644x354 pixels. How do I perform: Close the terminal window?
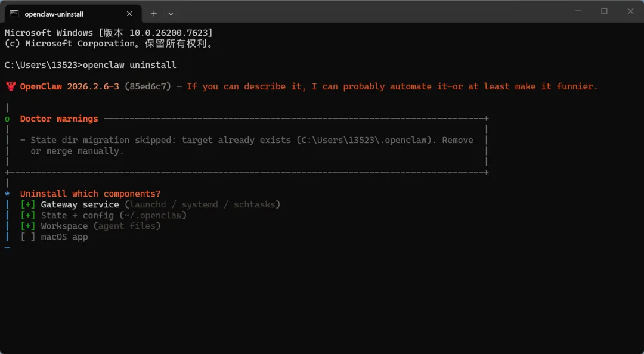click(631, 11)
